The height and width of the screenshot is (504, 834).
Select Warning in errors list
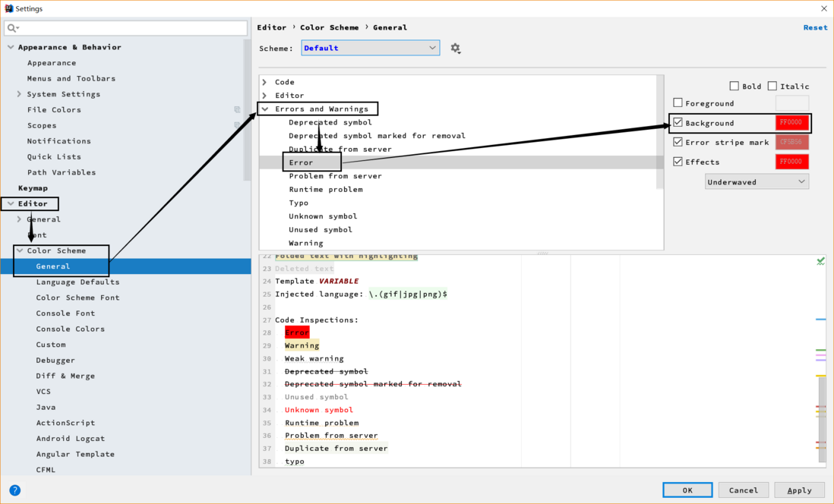306,243
